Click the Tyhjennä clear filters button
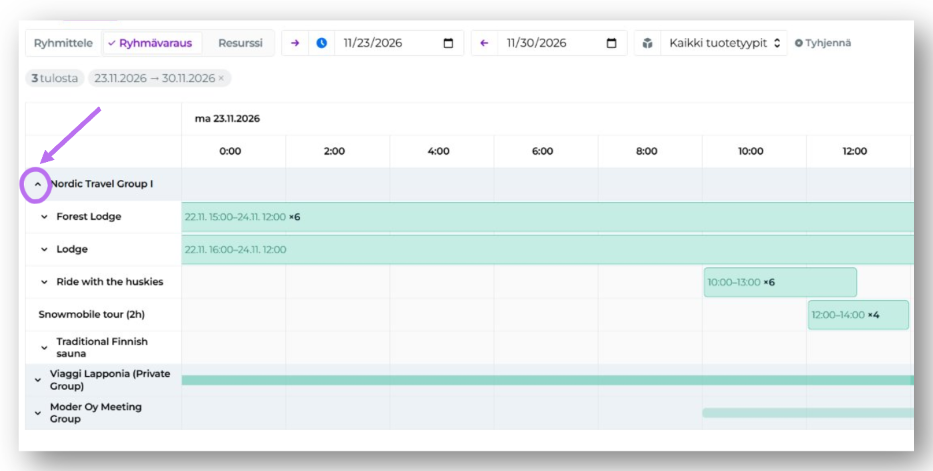 pos(823,43)
